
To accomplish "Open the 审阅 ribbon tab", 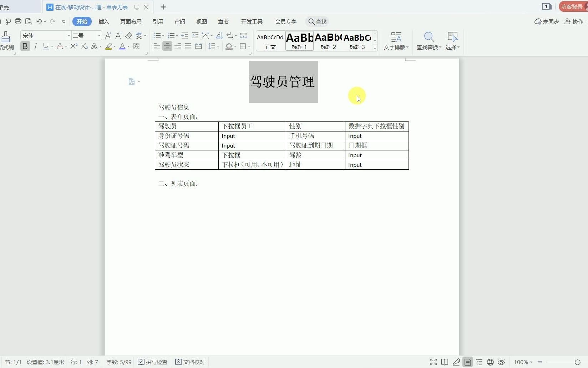I will pyautogui.click(x=180, y=22).
